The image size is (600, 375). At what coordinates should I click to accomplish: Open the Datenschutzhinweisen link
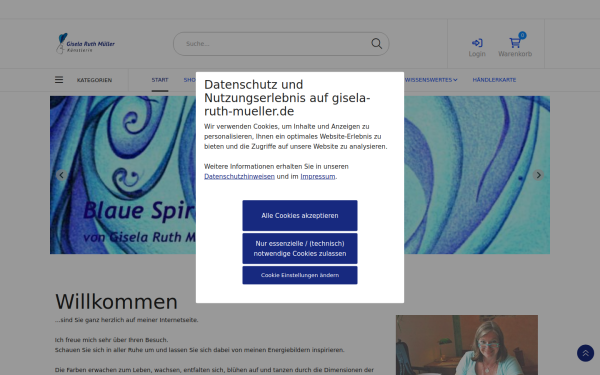[239, 176]
